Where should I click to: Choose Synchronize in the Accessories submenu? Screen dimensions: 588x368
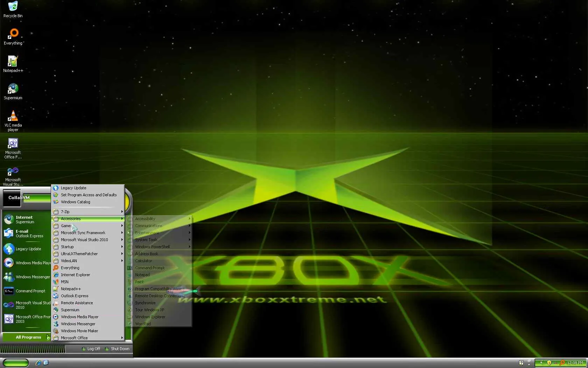click(x=159, y=303)
